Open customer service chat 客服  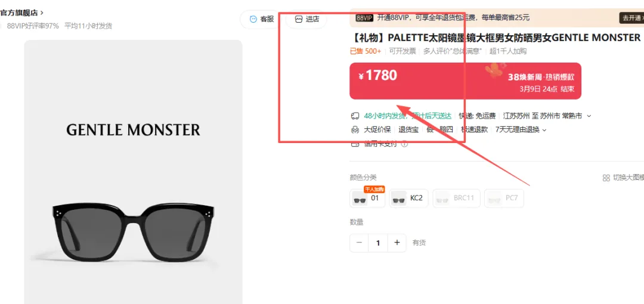click(262, 19)
